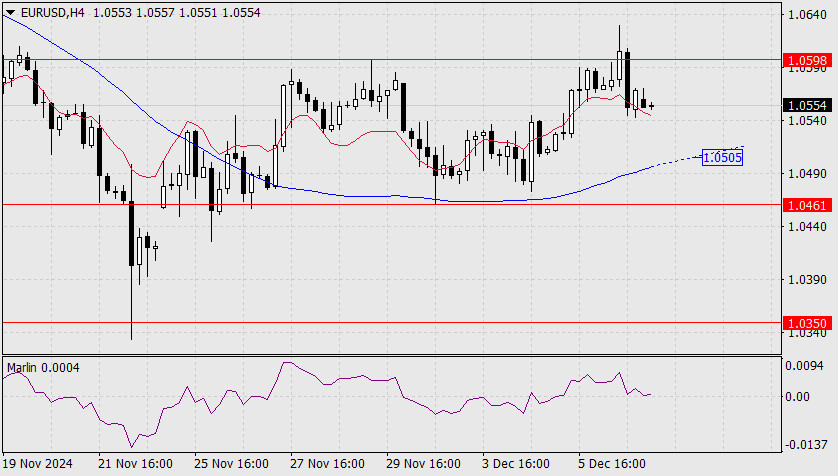Click the Marlin scale value -0.0137
Image resolution: width=838 pixels, height=476 pixels.
(804, 444)
